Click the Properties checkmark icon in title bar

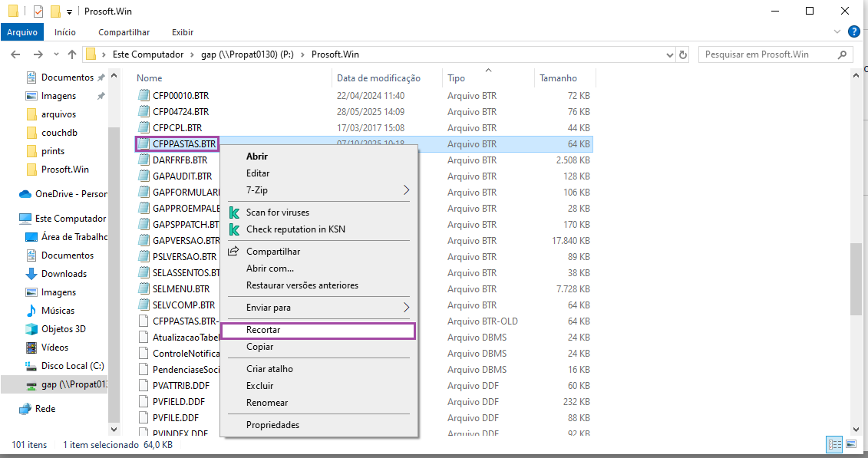(38, 12)
